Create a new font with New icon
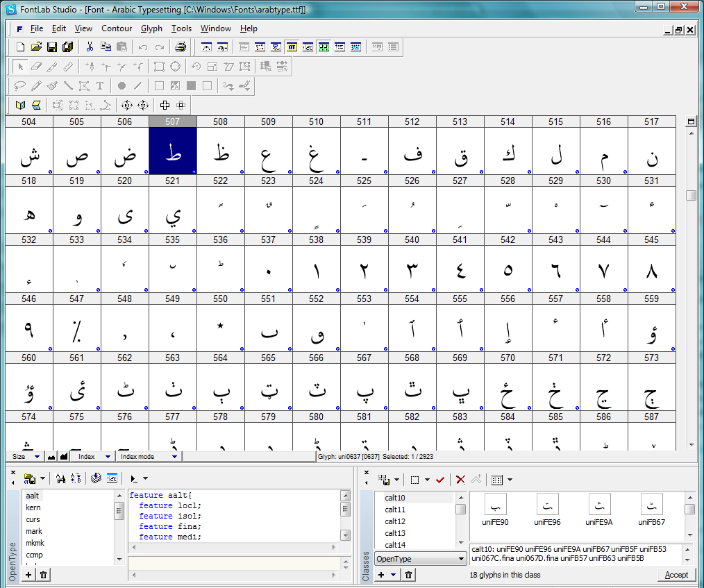Image resolution: width=704 pixels, height=588 pixels. 20,47
